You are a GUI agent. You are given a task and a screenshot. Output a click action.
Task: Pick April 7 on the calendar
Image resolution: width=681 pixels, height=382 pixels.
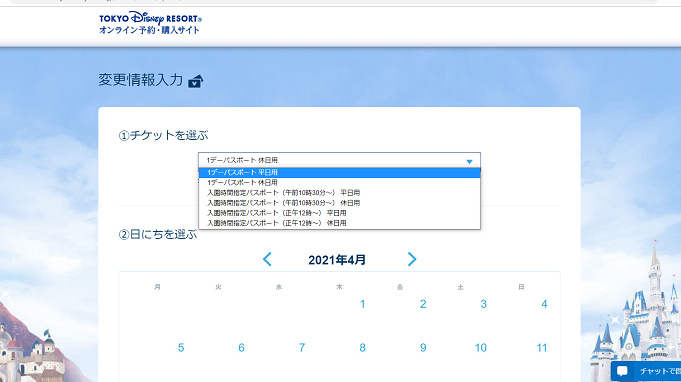(302, 348)
